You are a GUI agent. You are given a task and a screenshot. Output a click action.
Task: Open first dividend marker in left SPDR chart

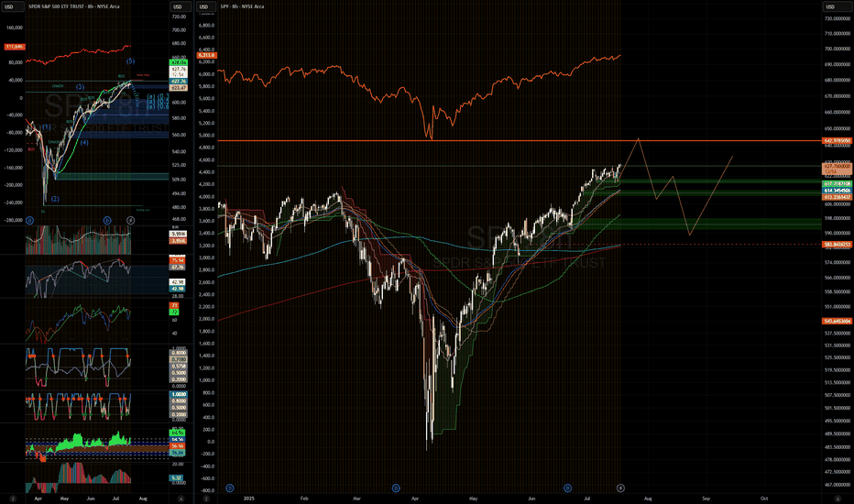29,221
